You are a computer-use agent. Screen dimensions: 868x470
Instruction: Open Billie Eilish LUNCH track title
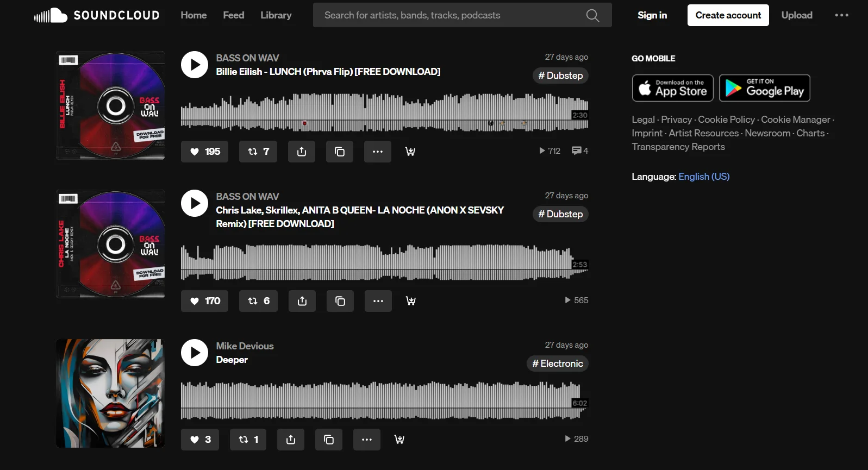click(x=328, y=72)
